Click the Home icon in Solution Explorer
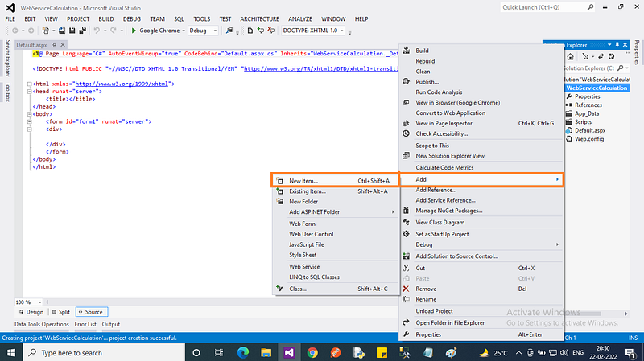The width and height of the screenshot is (644, 361). pos(571,56)
